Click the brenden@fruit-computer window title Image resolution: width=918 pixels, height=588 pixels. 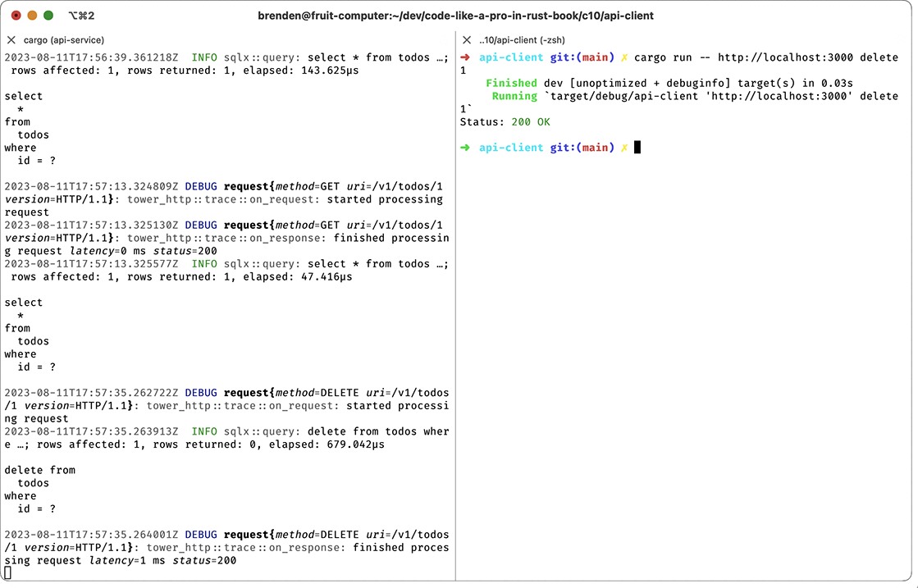point(455,16)
